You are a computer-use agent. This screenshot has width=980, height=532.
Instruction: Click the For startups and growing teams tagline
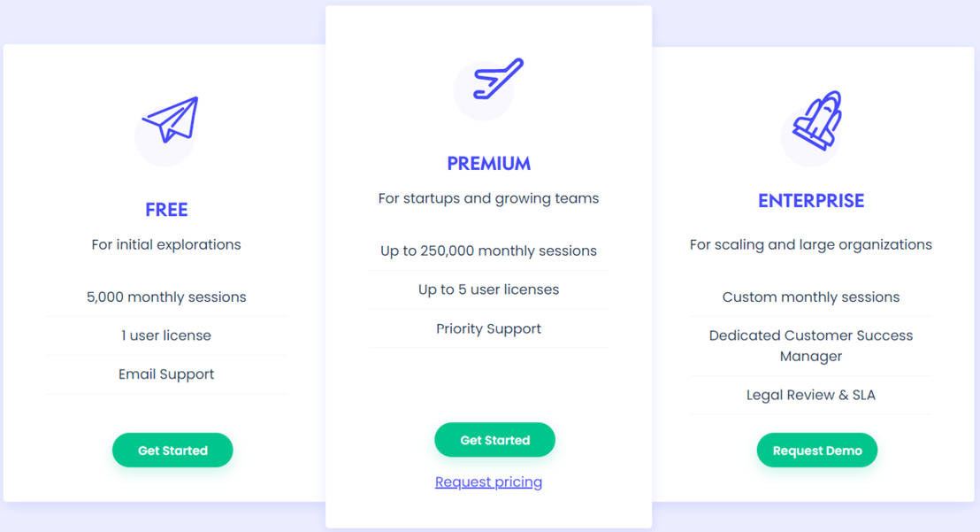tap(488, 198)
